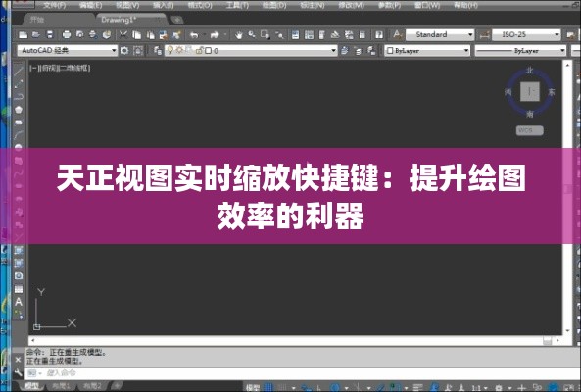This screenshot has height=392, width=581.
Task: Open the QuickCalc calculator icon
Action: pos(363,35)
